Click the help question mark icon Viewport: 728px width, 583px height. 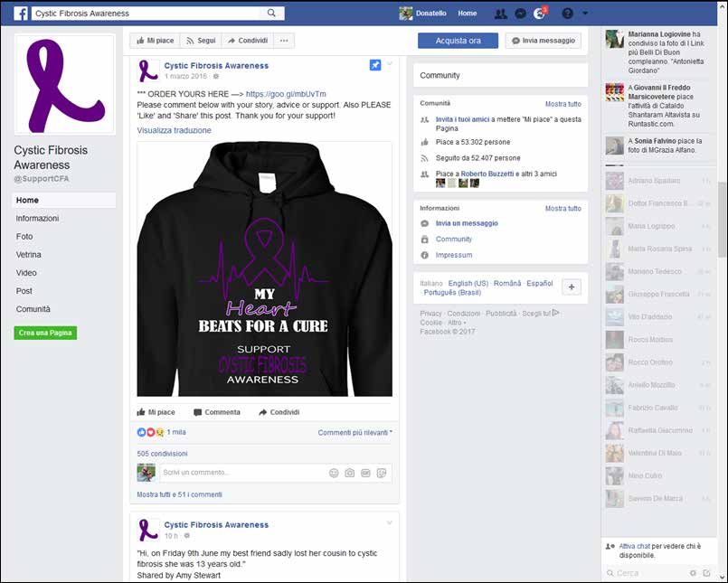pyautogui.click(x=567, y=14)
